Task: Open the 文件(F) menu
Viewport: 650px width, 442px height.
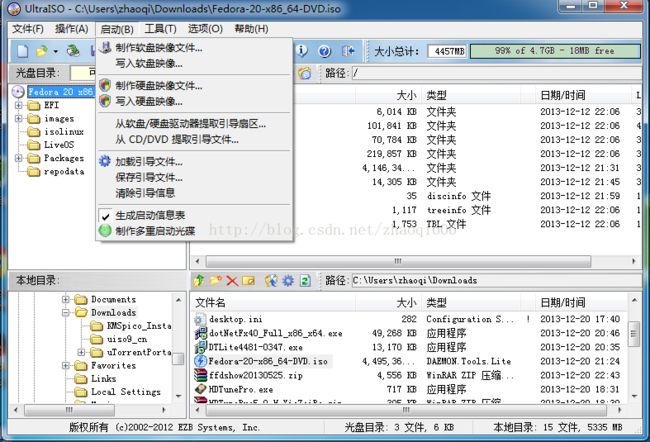Action: [x=28, y=29]
